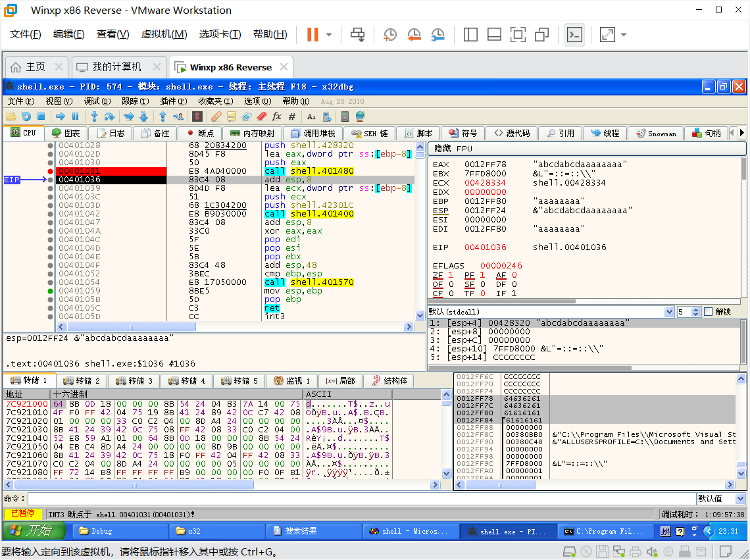Pause debuggee using x32dbg pause icon
Viewport: 750px width, 560px height.
click(x=75, y=116)
